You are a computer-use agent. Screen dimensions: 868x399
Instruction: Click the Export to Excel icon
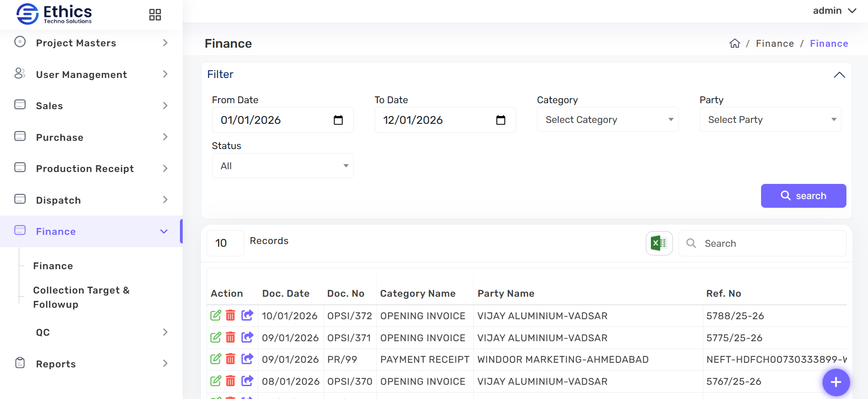659,243
